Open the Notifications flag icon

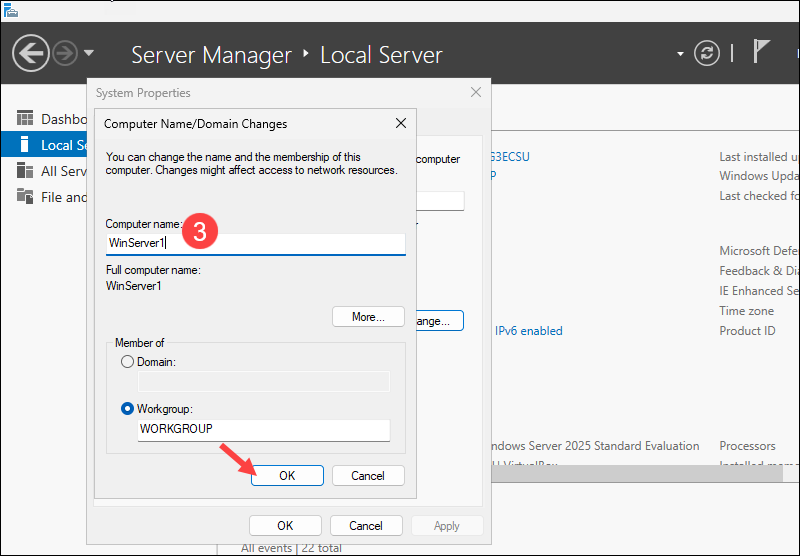pyautogui.click(x=761, y=53)
